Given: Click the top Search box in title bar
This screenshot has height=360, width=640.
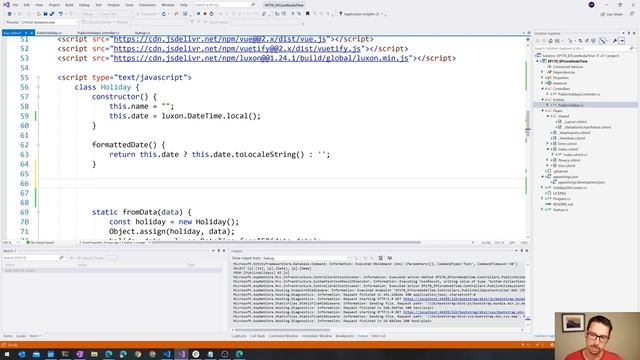Looking at the screenshot, I should (224, 5).
